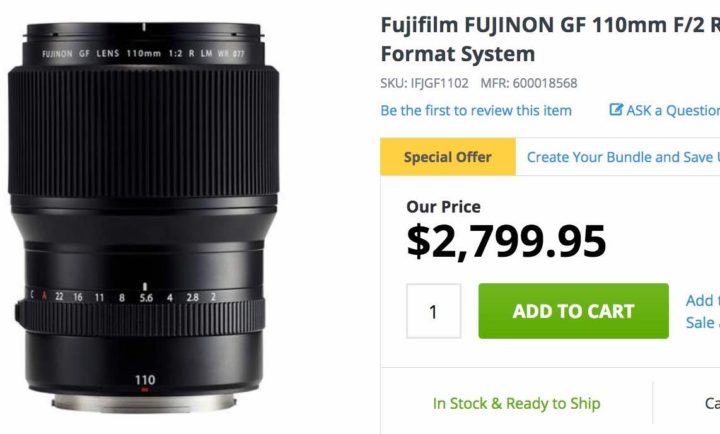
Task: Open the Fujifilm GF 110mm lens product photo
Action: (143, 217)
